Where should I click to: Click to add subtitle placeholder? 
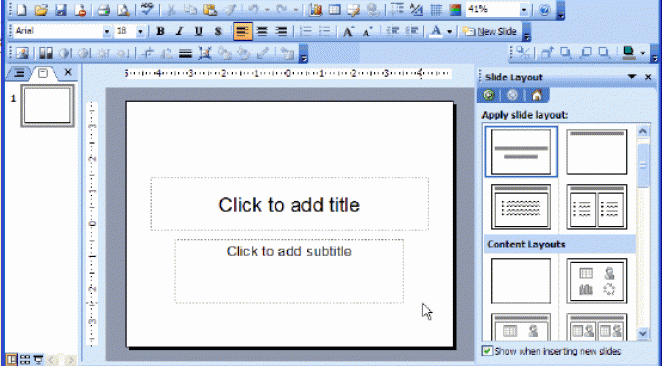[x=289, y=271]
